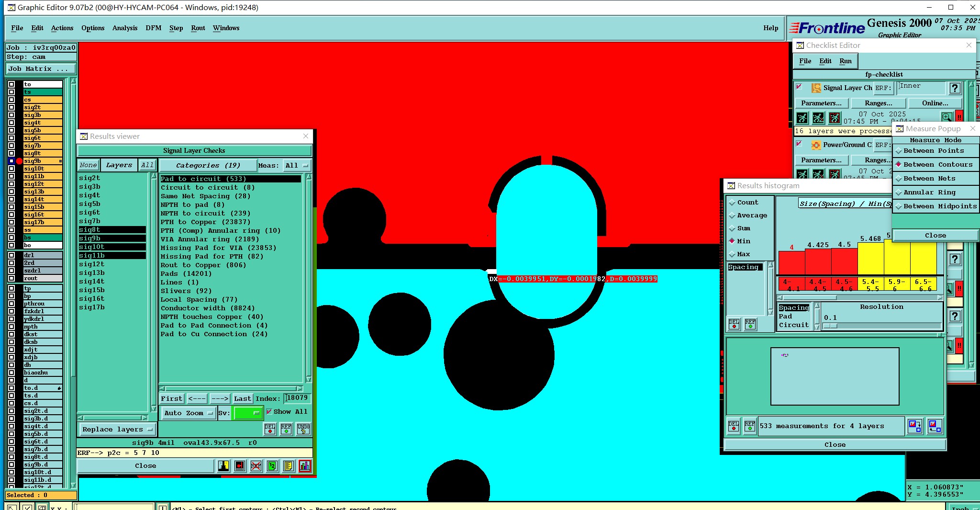Click Online... button for Signal Layer Checks
The width and height of the screenshot is (980, 510).
point(935,103)
